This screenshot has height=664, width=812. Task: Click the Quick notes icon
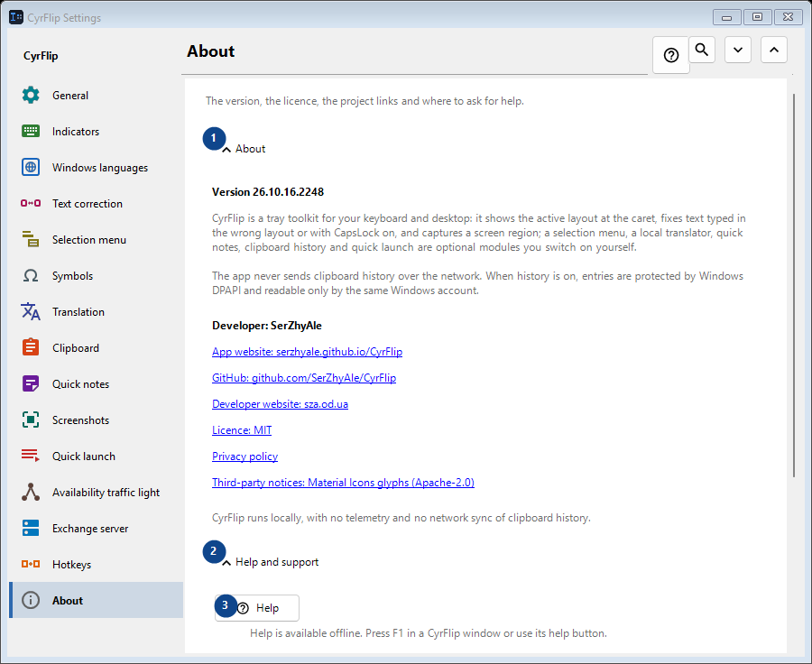pyautogui.click(x=31, y=383)
